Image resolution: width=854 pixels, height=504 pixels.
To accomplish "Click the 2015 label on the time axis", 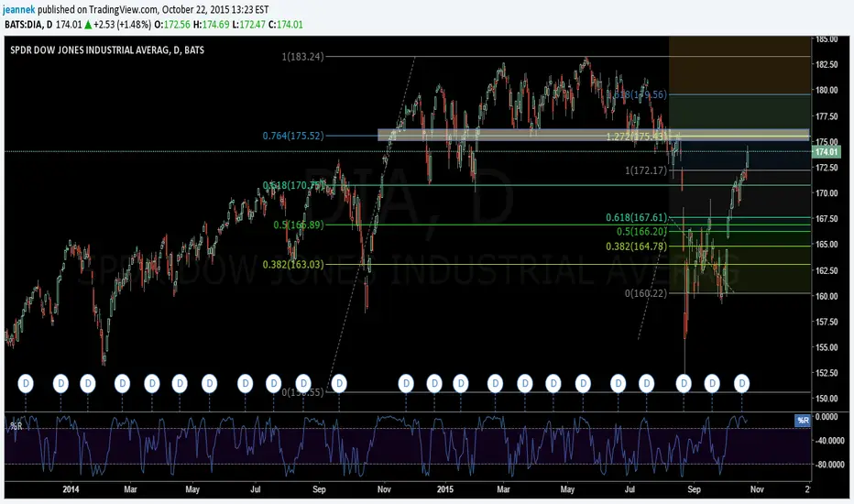I will point(445,489).
